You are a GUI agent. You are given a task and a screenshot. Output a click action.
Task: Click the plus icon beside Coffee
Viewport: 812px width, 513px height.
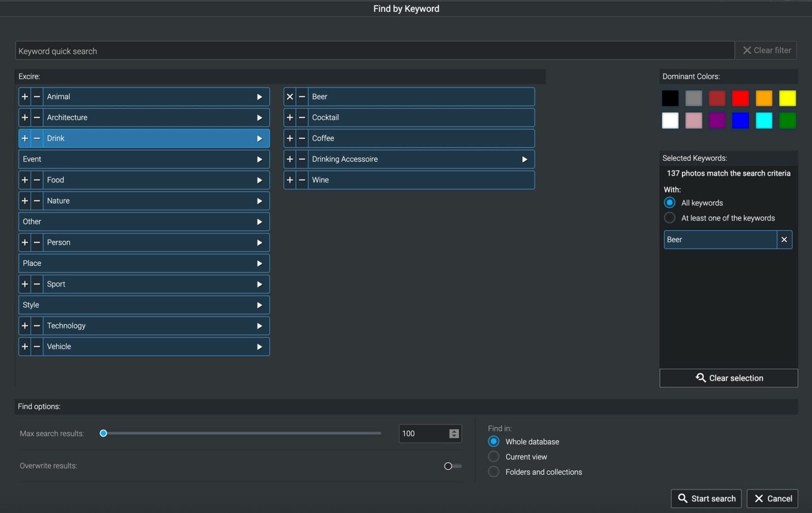click(x=290, y=139)
